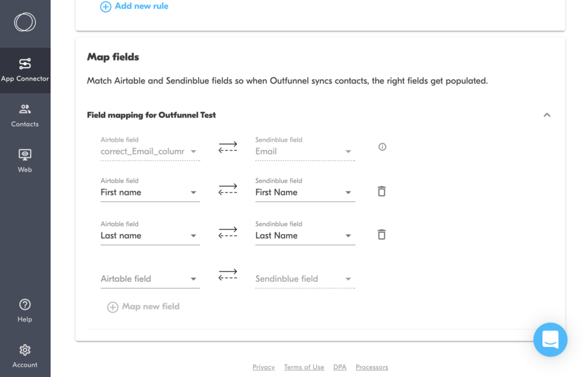Delete the Last name field mapping

pyautogui.click(x=382, y=234)
